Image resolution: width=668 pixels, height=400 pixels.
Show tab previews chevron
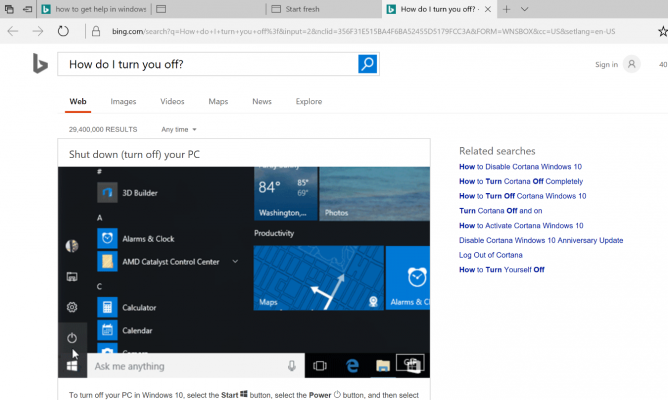[525, 9]
